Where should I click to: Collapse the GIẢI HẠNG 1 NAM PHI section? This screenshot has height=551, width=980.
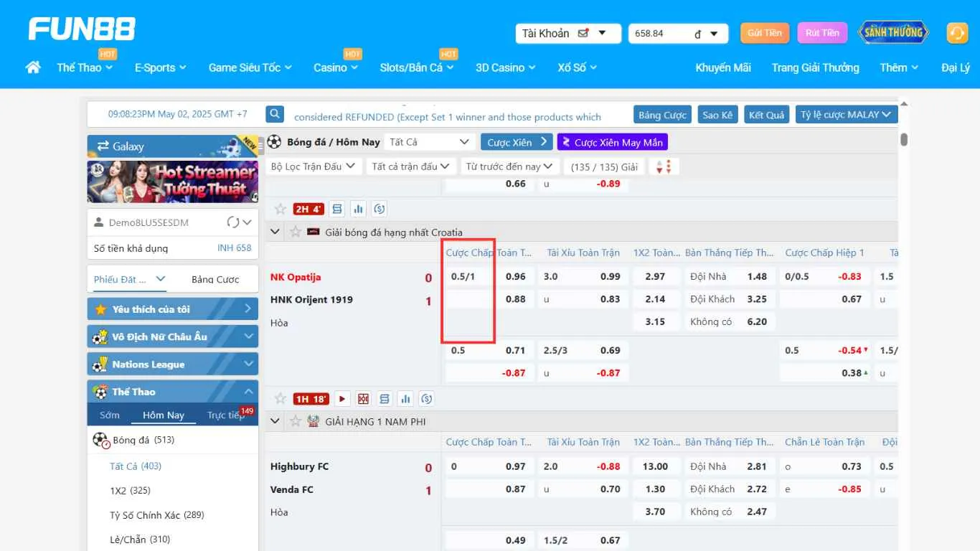[x=275, y=421]
